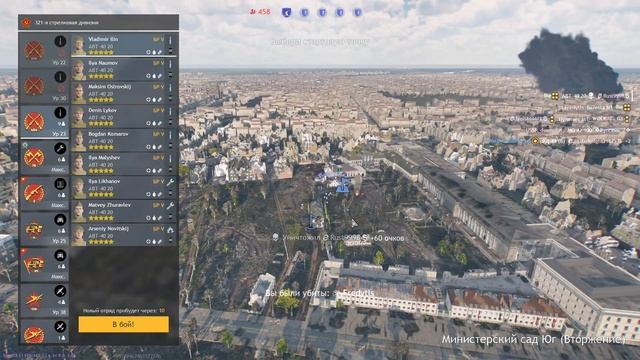
Task: Click the five-star rating of Vladimir Ilin
Action: coord(101,52)
